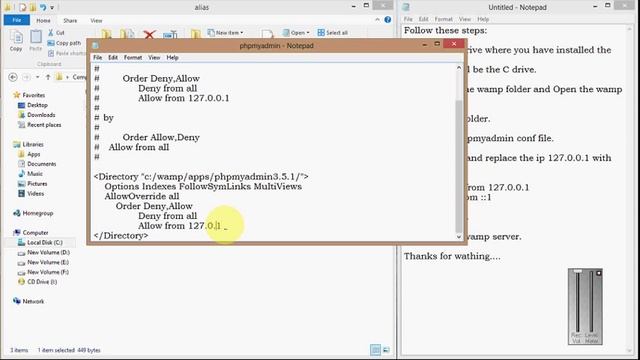Select Videos library in navigation pane

point(31,193)
